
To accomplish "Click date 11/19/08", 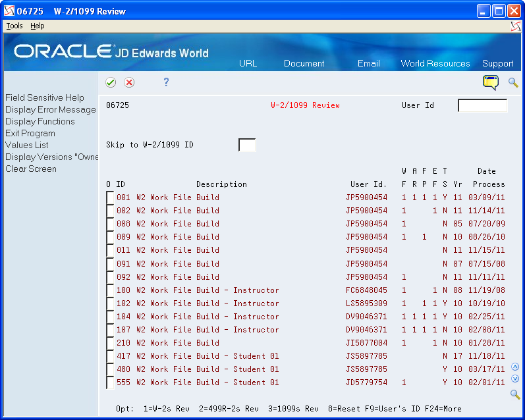I will point(487,290).
